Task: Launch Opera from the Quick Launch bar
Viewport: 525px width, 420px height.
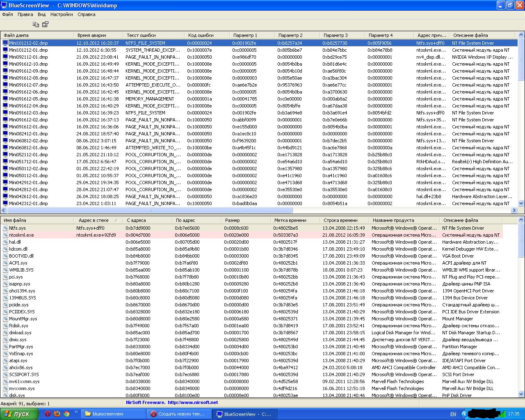Action: click(48, 414)
